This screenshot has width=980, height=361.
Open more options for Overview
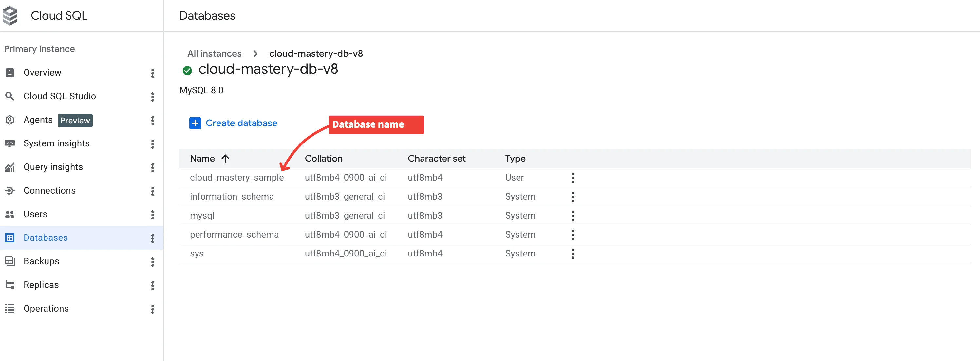153,73
